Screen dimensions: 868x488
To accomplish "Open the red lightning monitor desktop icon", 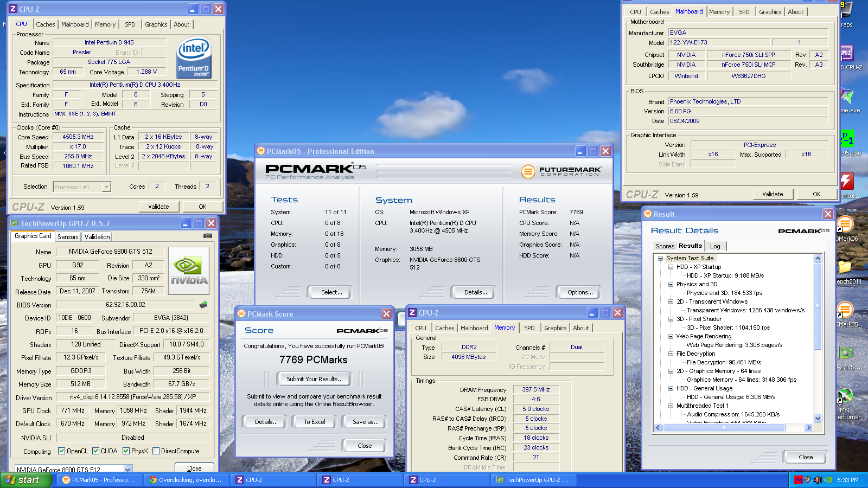I will click(x=846, y=181).
